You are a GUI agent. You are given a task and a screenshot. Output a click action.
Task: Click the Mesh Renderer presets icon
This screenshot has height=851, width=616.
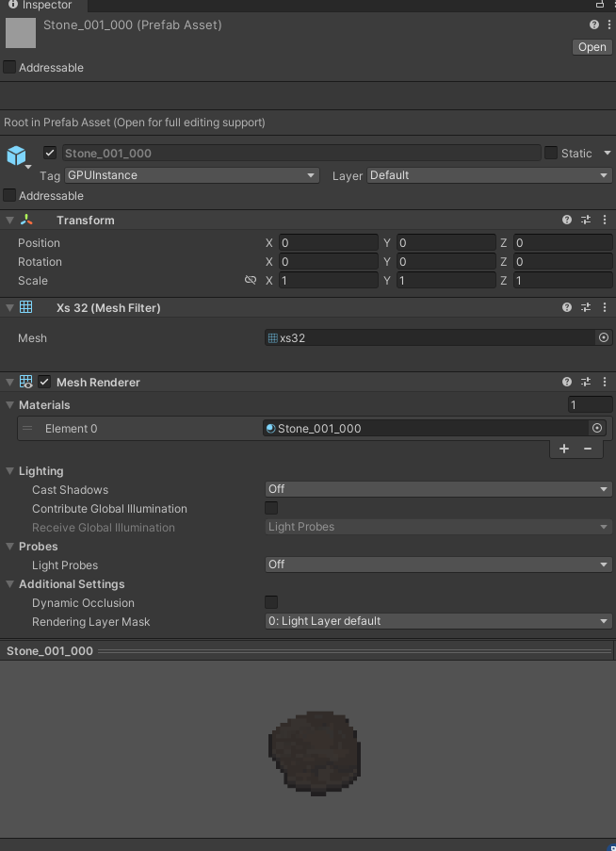(x=585, y=382)
